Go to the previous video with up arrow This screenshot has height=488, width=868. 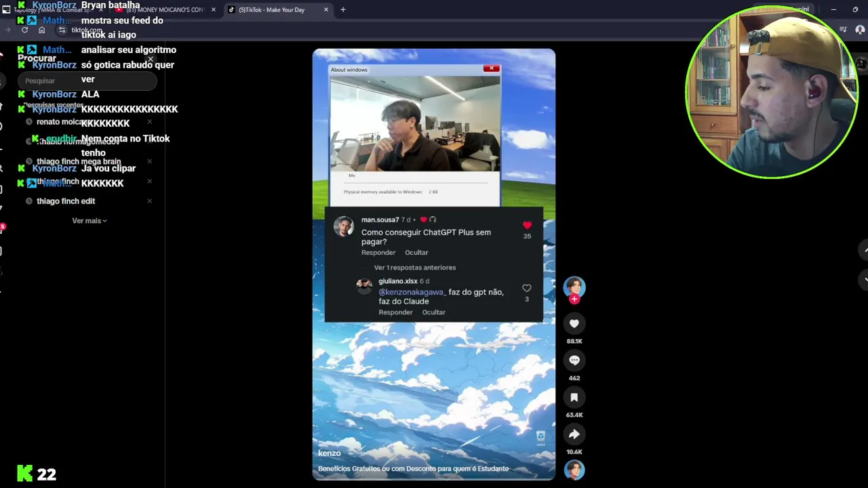864,250
